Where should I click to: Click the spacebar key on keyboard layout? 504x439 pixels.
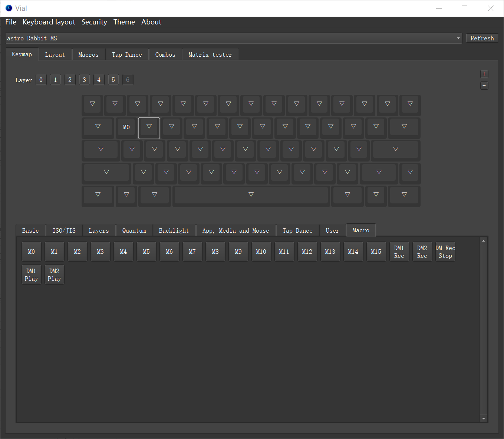click(x=251, y=196)
